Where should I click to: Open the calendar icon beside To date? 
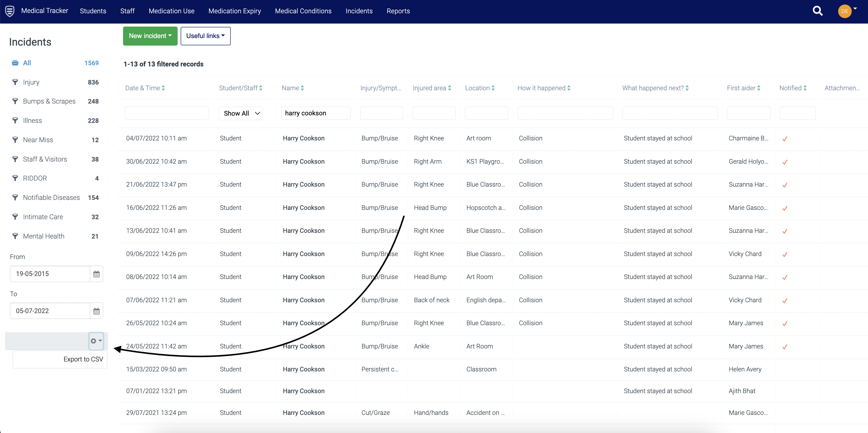point(97,311)
